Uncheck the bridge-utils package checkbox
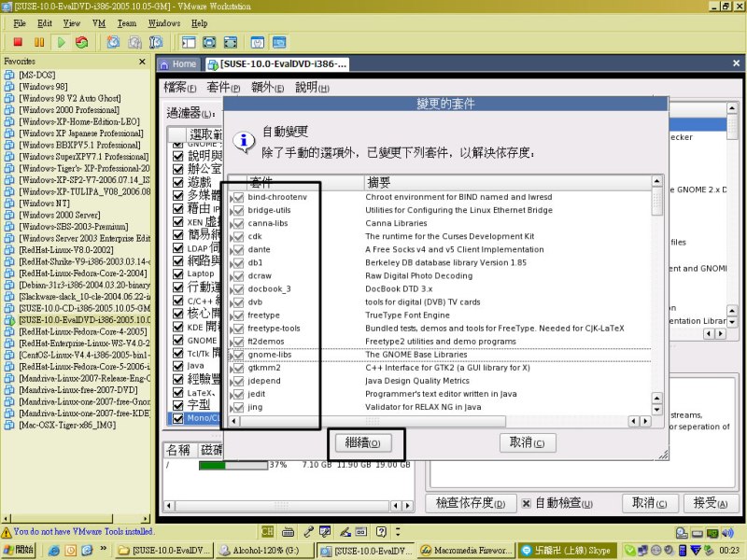The width and height of the screenshot is (747, 560). (x=238, y=210)
